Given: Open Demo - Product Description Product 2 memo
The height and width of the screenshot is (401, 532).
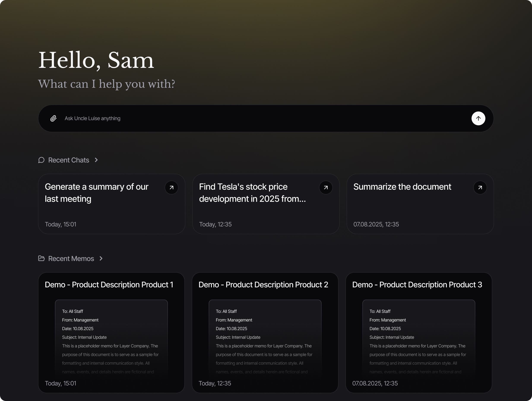Looking at the screenshot, I should point(263,285).
